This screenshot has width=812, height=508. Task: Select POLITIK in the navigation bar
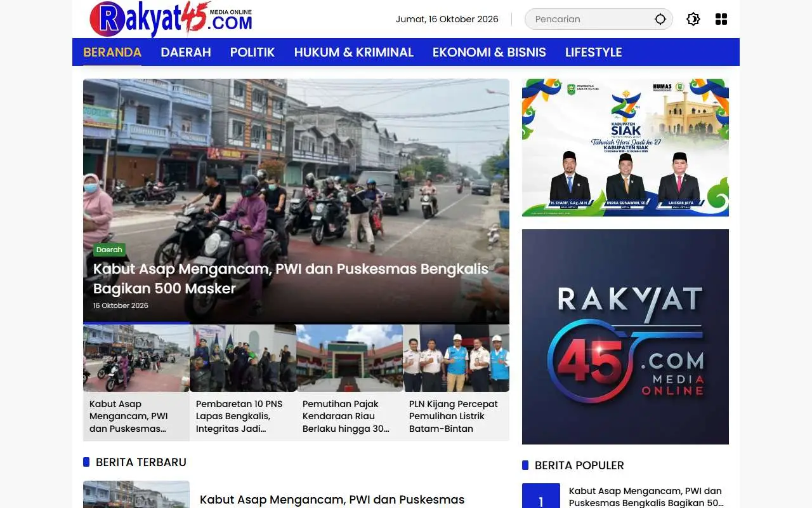pos(252,52)
